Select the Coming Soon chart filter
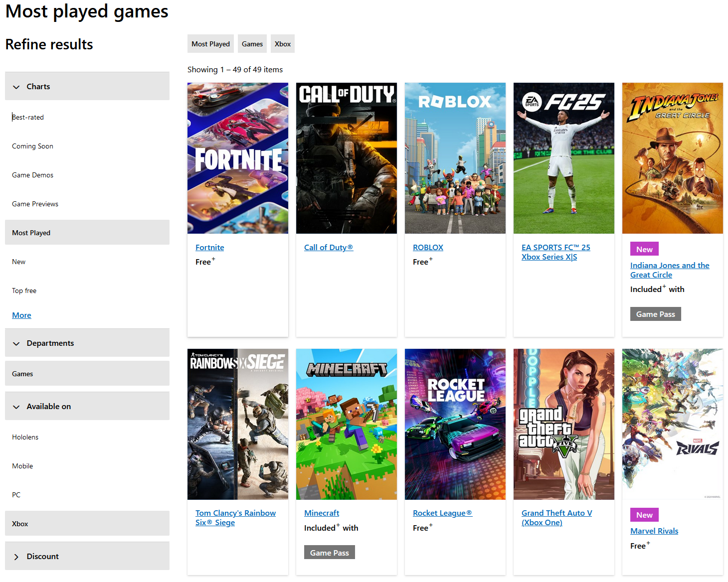The width and height of the screenshot is (728, 582). point(32,146)
